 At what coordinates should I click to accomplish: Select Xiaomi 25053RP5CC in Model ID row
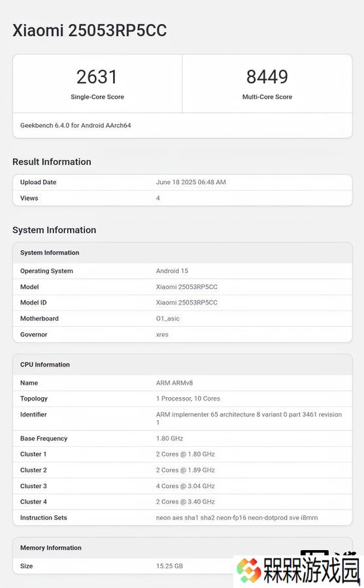click(186, 302)
